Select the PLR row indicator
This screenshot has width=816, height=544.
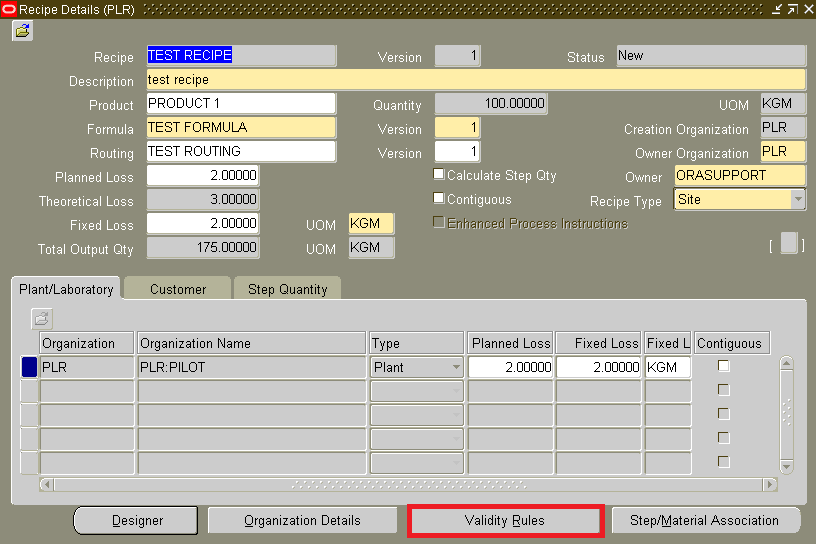[x=29, y=367]
